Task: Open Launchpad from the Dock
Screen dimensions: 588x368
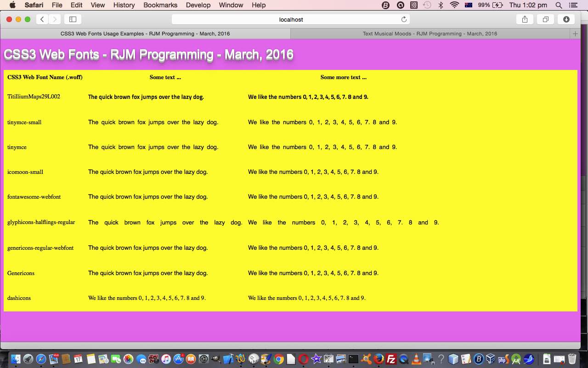Action: pyautogui.click(x=28, y=359)
